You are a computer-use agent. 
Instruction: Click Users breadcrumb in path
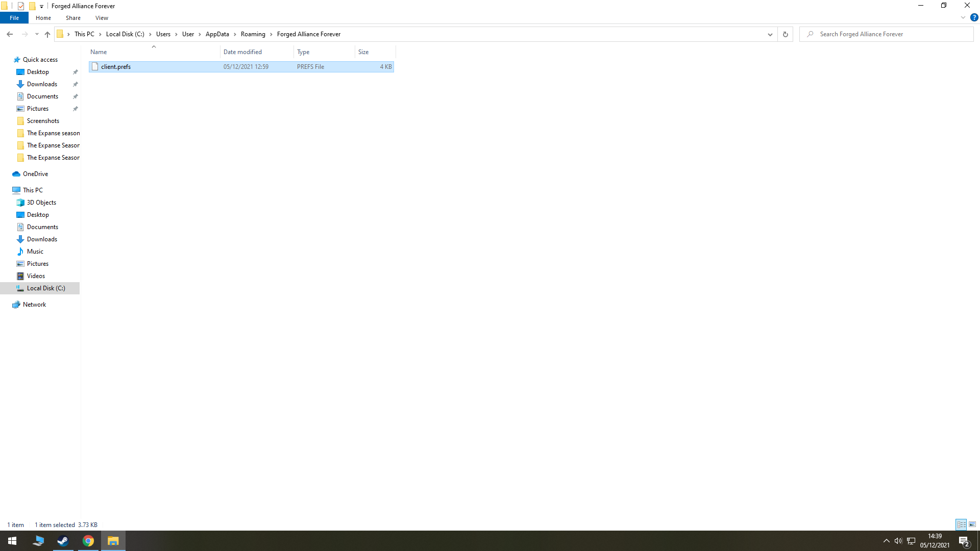[163, 34]
